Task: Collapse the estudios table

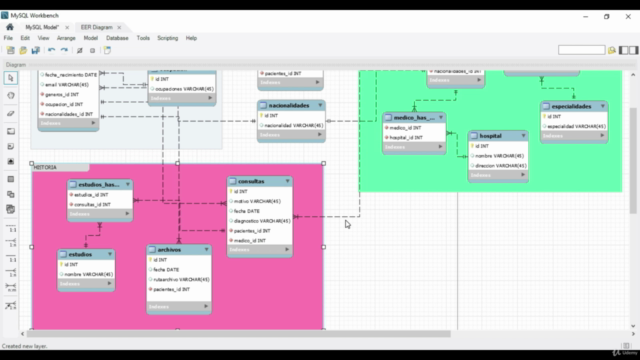Action: click(x=110, y=254)
